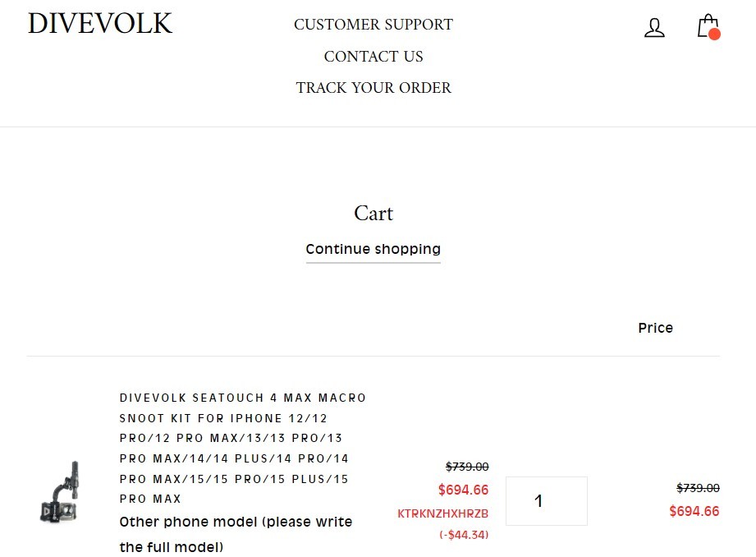Click the Cart page heading
This screenshot has width=756, height=557.
373,214
